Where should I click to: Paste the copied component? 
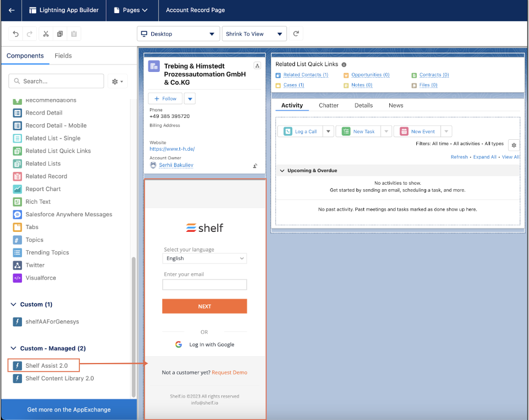pyautogui.click(x=74, y=34)
